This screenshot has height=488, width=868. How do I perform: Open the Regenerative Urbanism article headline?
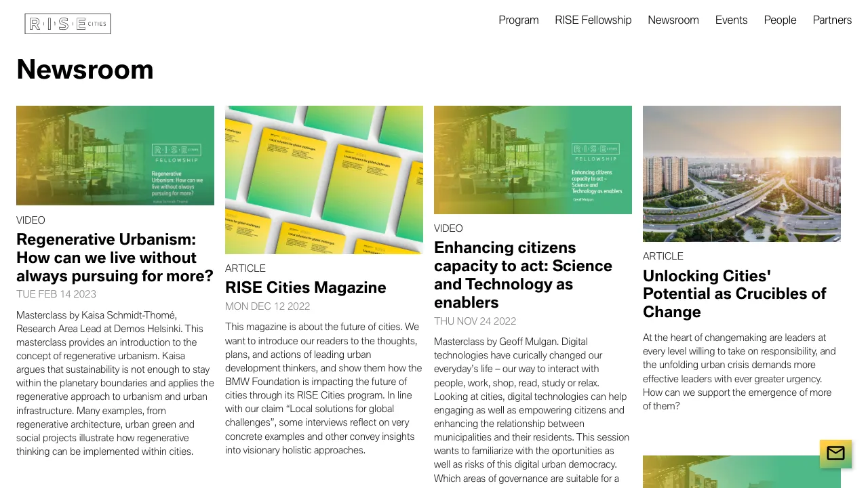[115, 258]
